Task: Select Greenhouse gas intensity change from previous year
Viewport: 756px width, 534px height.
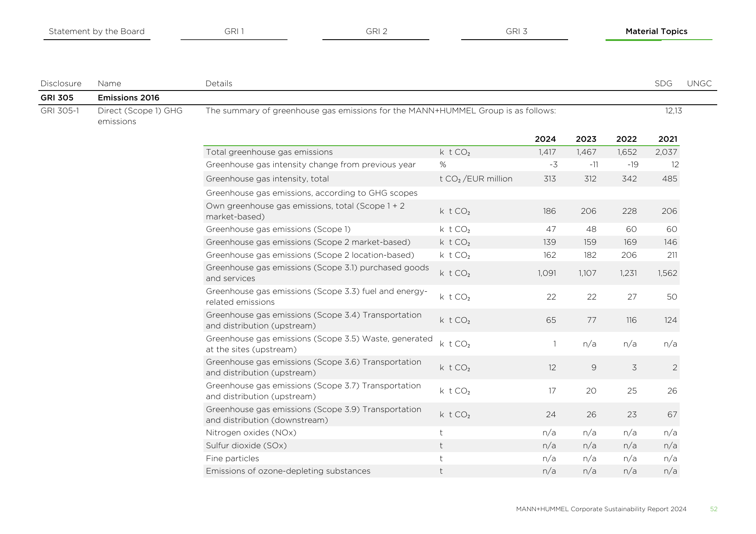Action: pos(311,165)
